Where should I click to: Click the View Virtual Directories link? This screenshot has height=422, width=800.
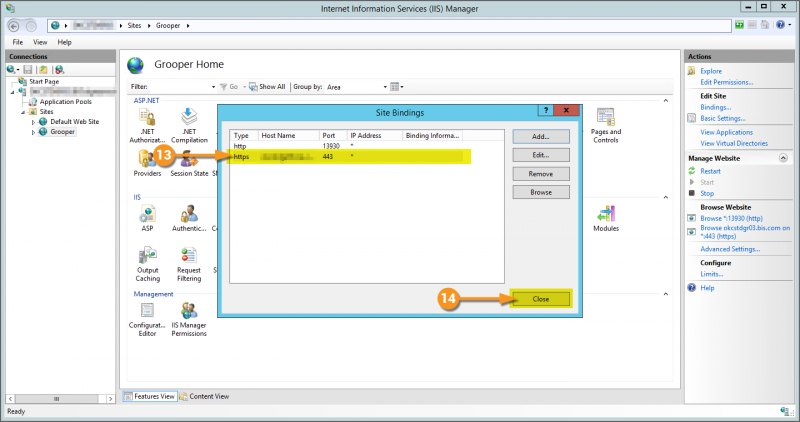click(734, 143)
